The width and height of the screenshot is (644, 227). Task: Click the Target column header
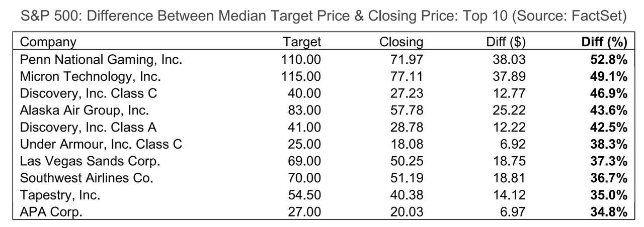pyautogui.click(x=302, y=42)
